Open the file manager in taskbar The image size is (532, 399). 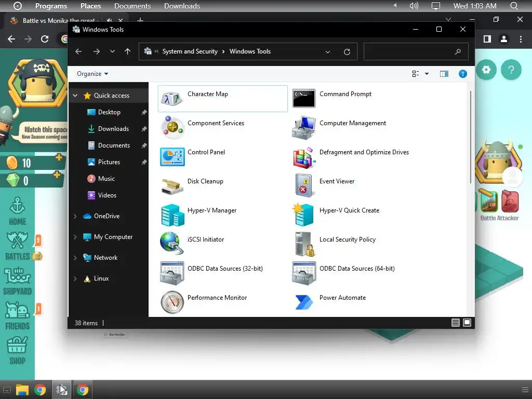pyautogui.click(x=22, y=390)
